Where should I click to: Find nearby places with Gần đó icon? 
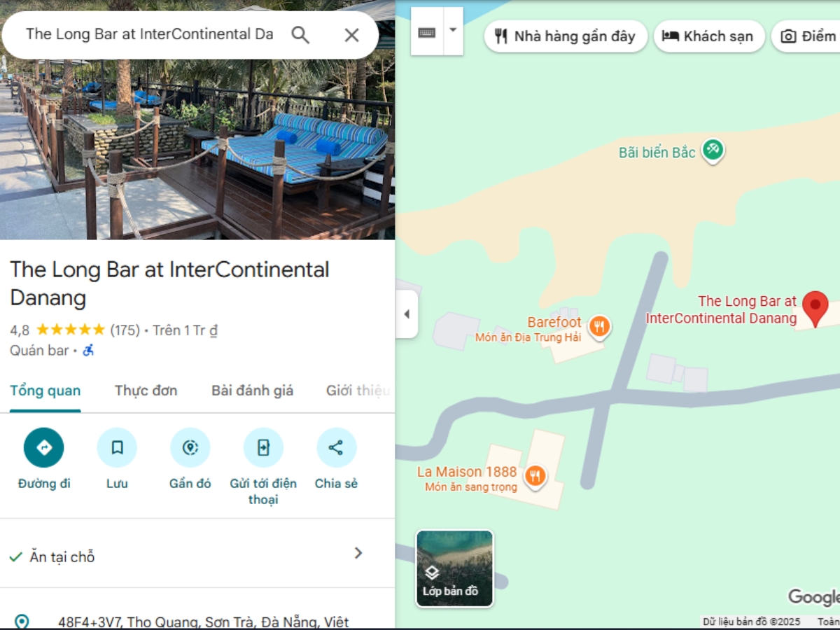coord(190,447)
